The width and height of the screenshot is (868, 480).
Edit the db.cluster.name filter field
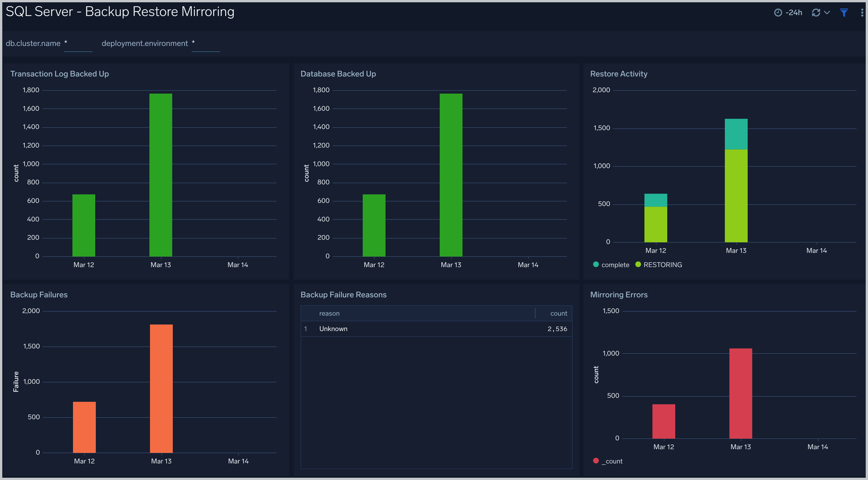[78, 44]
